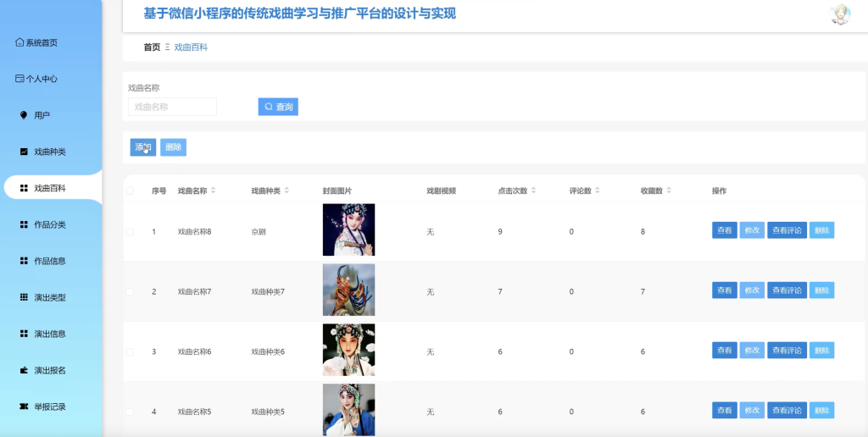Viewport: 868px width, 437px height.
Task: Click the 戏曲名称6 cell
Action: click(x=194, y=351)
